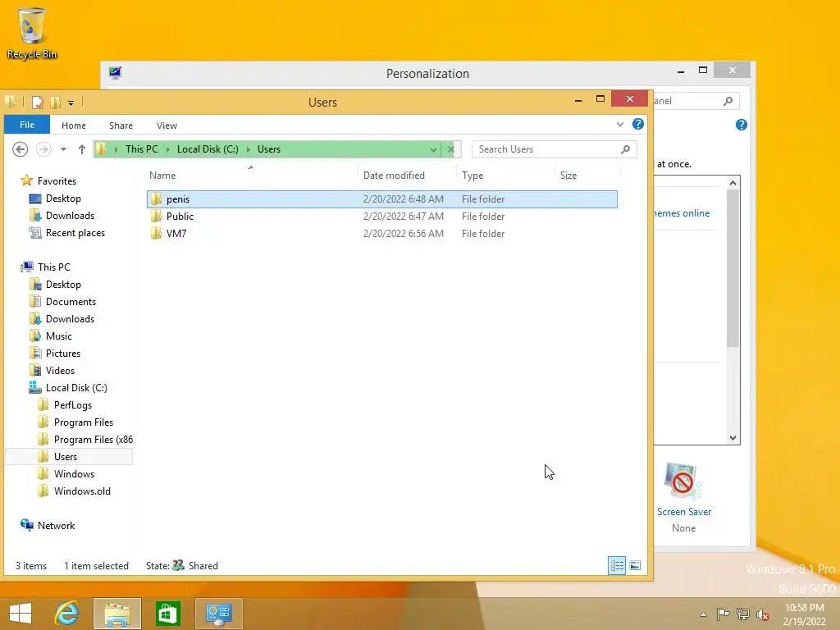Open the PerfLogs folder in tree

[x=73, y=405]
